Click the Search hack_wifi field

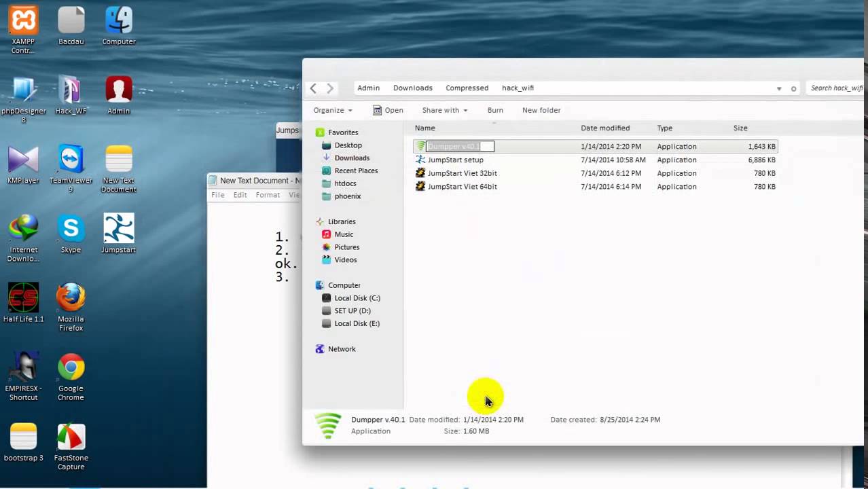click(836, 88)
